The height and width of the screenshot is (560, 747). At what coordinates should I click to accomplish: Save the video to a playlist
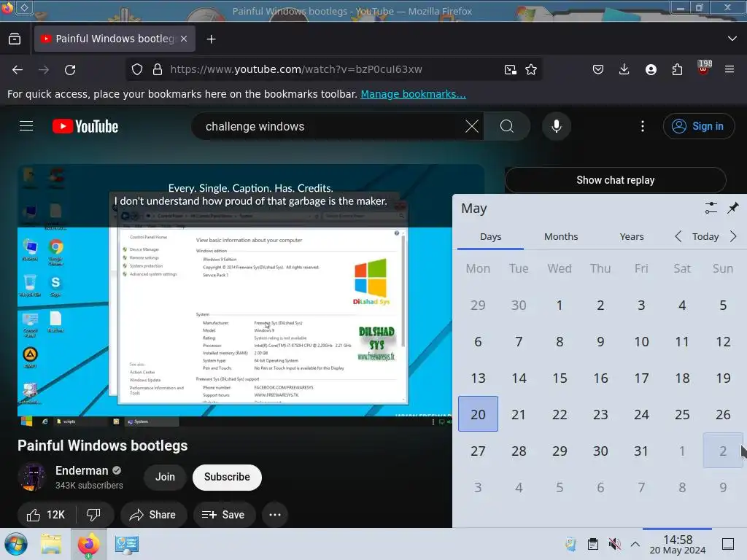pyautogui.click(x=223, y=515)
